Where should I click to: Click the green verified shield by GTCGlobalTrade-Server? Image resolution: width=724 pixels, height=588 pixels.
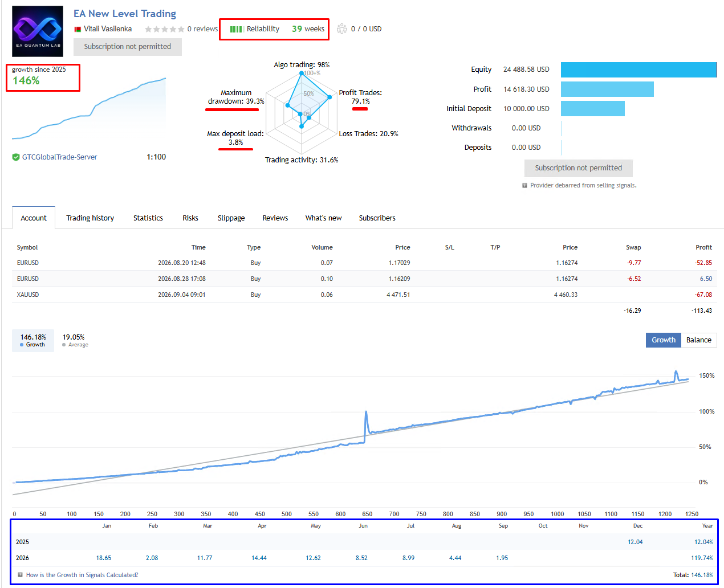[16, 157]
